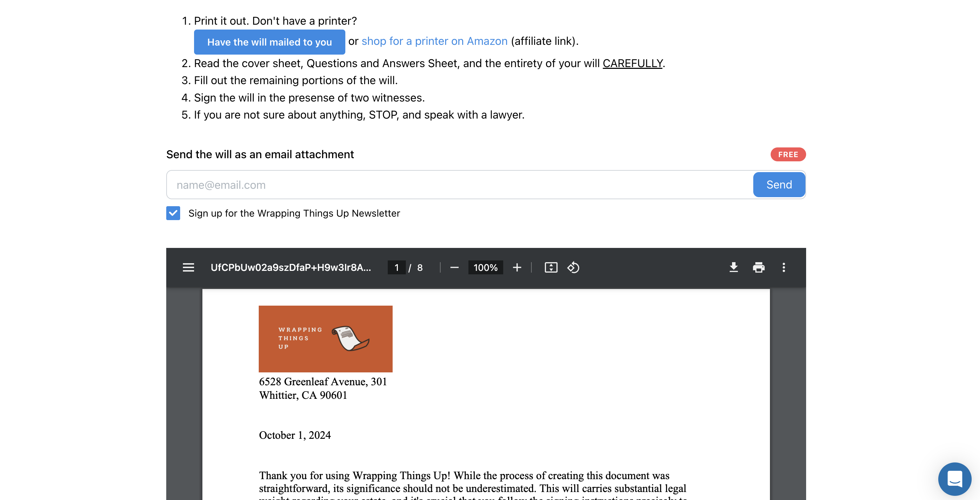Click the underlined CAREFULLY word
The image size is (980, 500).
(633, 63)
